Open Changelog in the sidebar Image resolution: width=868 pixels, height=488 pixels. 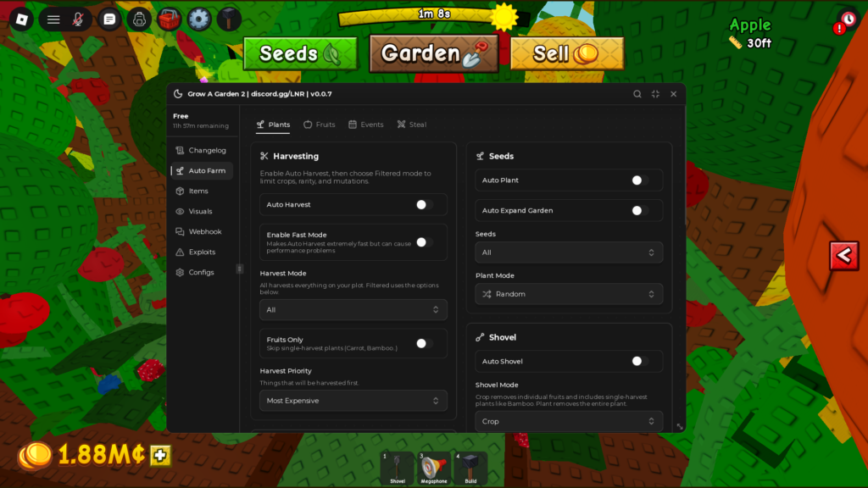[202, 151]
